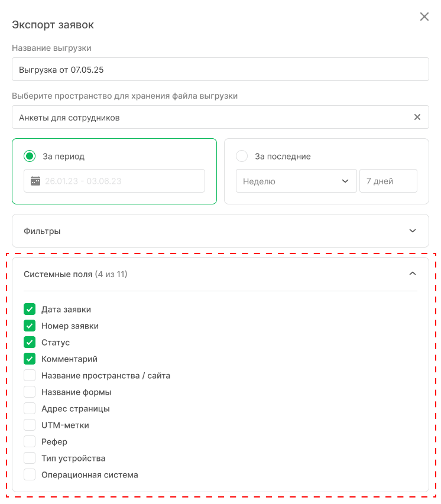Uncheck the Комментарий checkbox
Image resolution: width=441 pixels, height=504 pixels.
(x=30, y=359)
